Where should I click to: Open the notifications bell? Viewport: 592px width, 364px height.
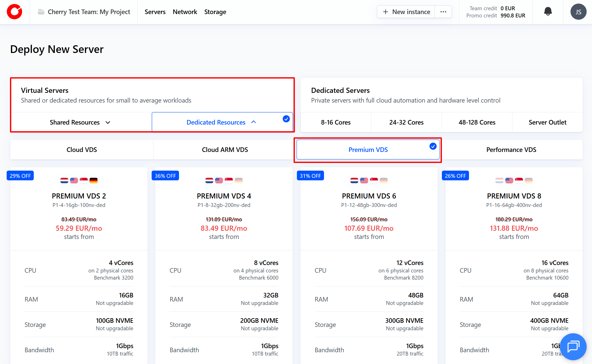point(548,12)
